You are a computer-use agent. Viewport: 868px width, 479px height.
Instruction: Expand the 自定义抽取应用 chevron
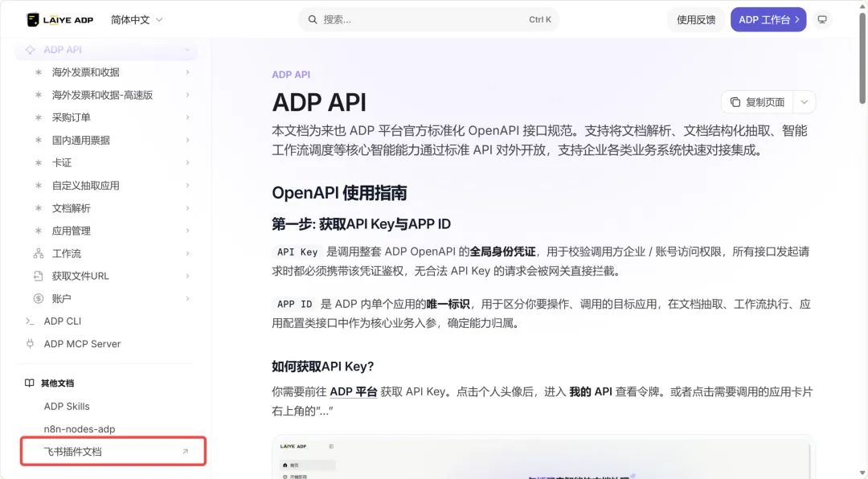tap(187, 186)
